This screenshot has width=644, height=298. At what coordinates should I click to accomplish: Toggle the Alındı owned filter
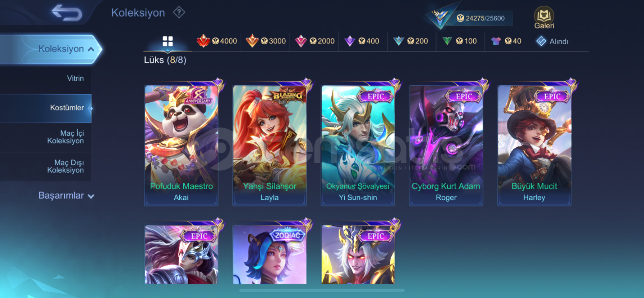(x=552, y=41)
